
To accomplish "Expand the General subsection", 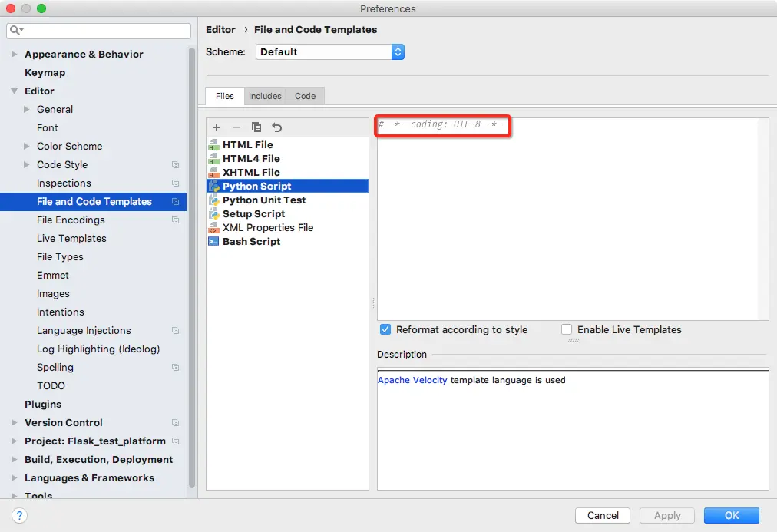I will (x=27, y=110).
